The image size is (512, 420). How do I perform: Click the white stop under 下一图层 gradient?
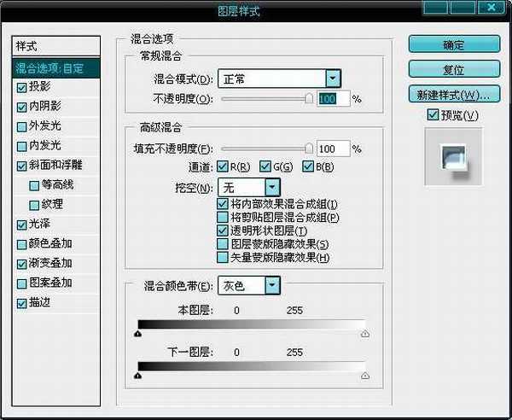[x=366, y=375]
